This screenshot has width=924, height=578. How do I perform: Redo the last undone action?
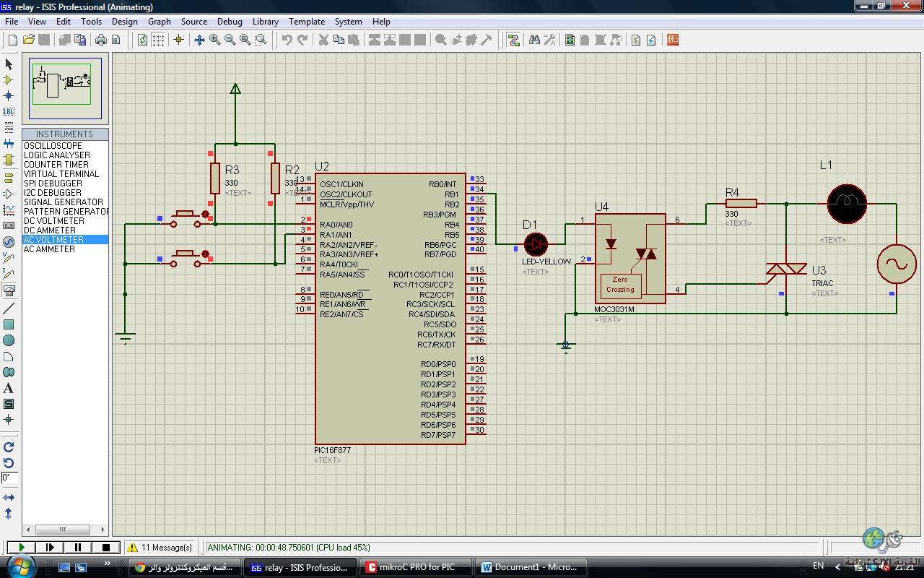click(302, 40)
